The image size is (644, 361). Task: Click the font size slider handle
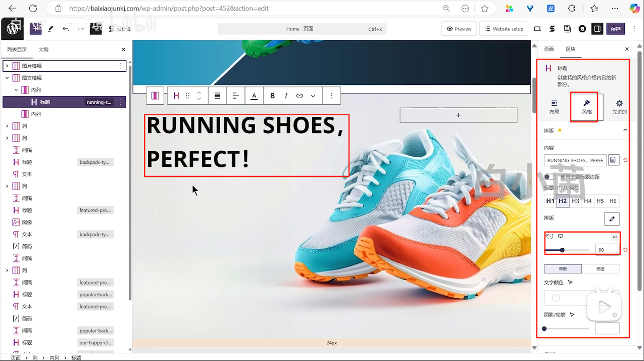click(562, 250)
